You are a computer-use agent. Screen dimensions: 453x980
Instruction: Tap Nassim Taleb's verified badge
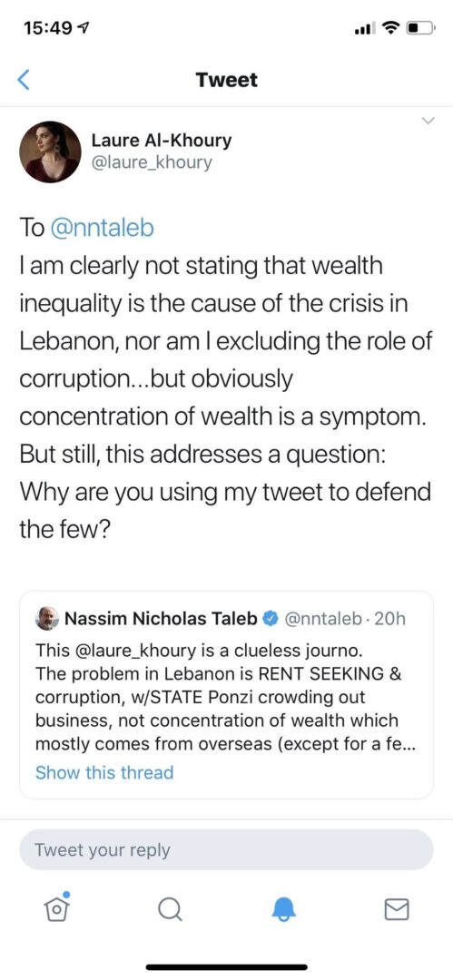coord(270,619)
